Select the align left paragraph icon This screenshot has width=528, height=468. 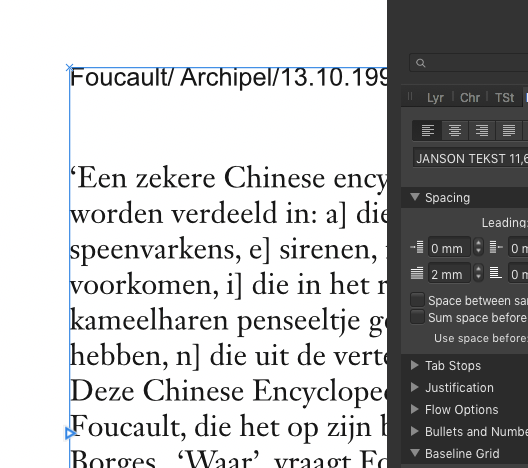click(x=427, y=130)
